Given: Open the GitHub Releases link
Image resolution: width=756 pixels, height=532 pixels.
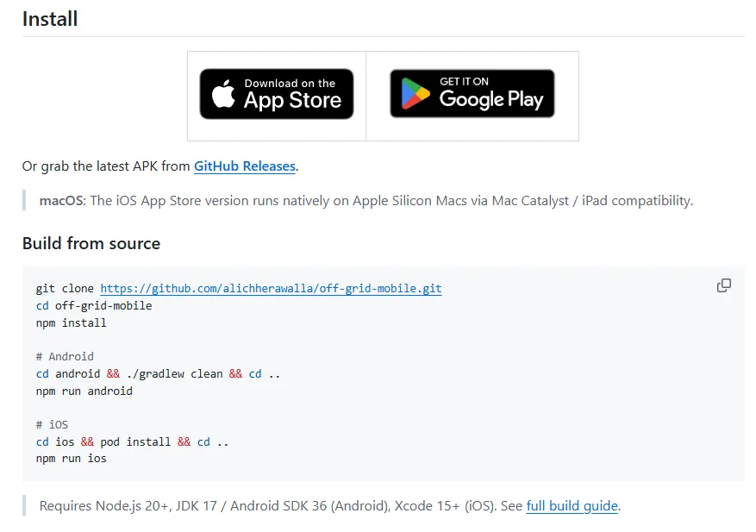Looking at the screenshot, I should click(x=245, y=166).
